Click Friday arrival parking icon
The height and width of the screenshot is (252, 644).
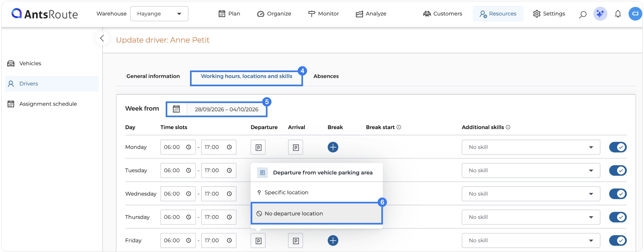296,241
